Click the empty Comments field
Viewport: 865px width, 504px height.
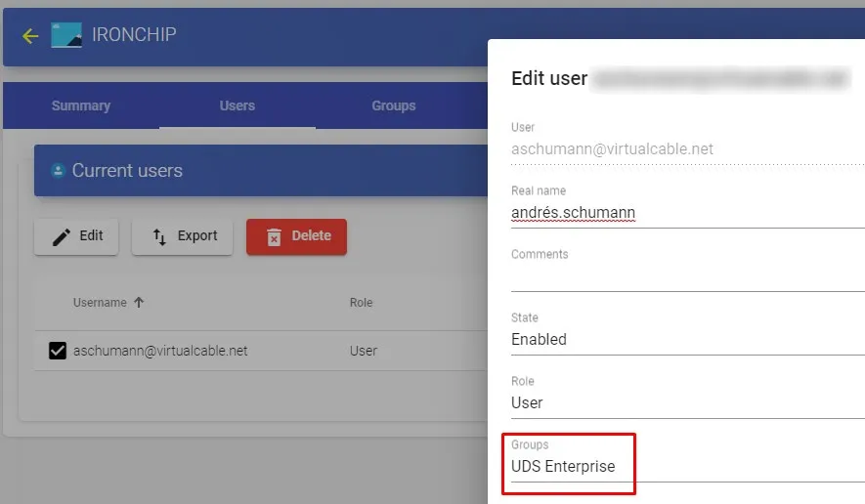coord(688,276)
